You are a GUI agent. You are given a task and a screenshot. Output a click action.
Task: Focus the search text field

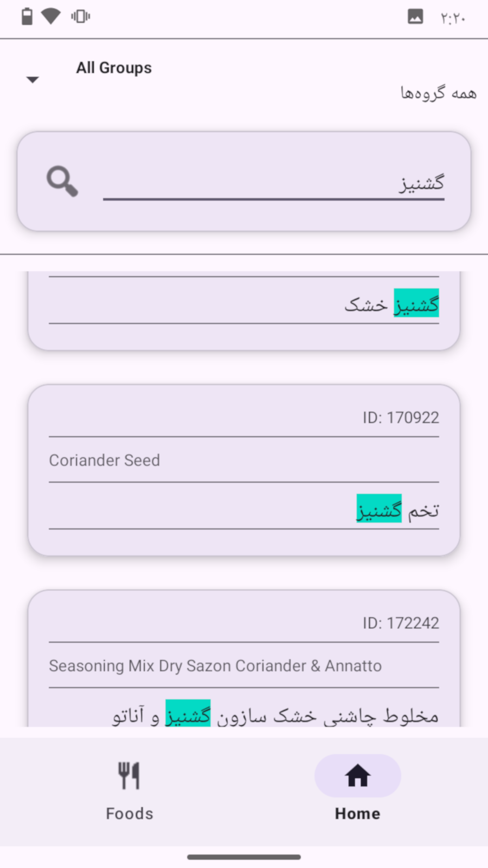pos(273,183)
